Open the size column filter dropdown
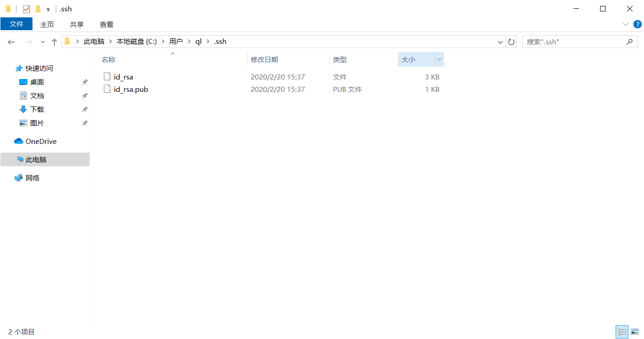The width and height of the screenshot is (644, 339). tap(439, 59)
